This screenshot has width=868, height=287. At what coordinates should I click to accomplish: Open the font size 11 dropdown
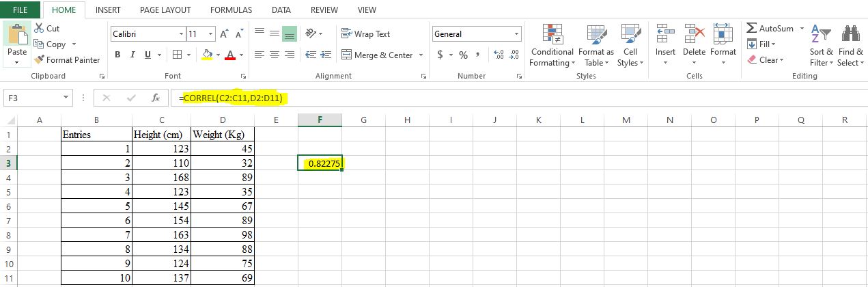[210, 33]
